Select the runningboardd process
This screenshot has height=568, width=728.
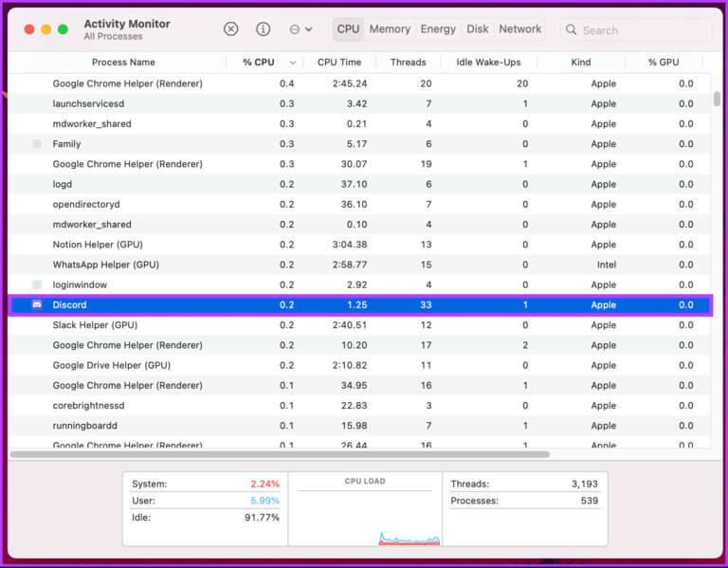(359, 426)
